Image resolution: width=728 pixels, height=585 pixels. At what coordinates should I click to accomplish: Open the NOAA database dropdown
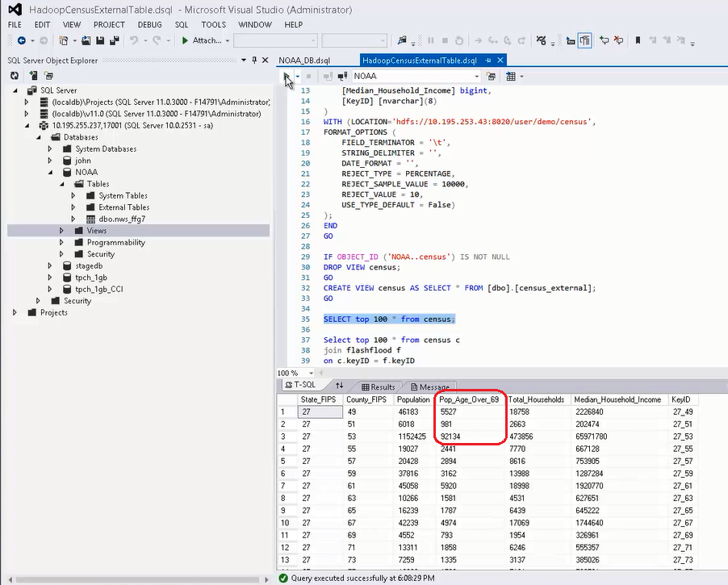pyautogui.click(x=476, y=76)
